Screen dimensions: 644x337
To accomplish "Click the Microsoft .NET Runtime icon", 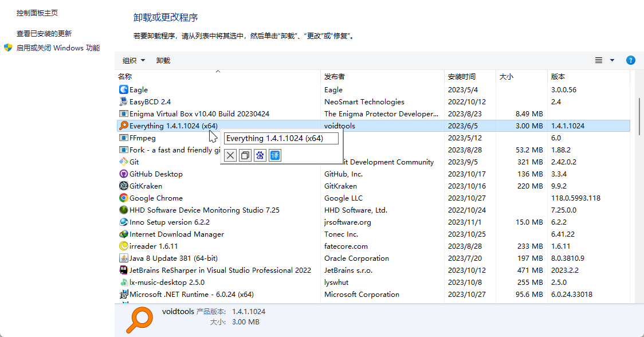I will coord(123,294).
